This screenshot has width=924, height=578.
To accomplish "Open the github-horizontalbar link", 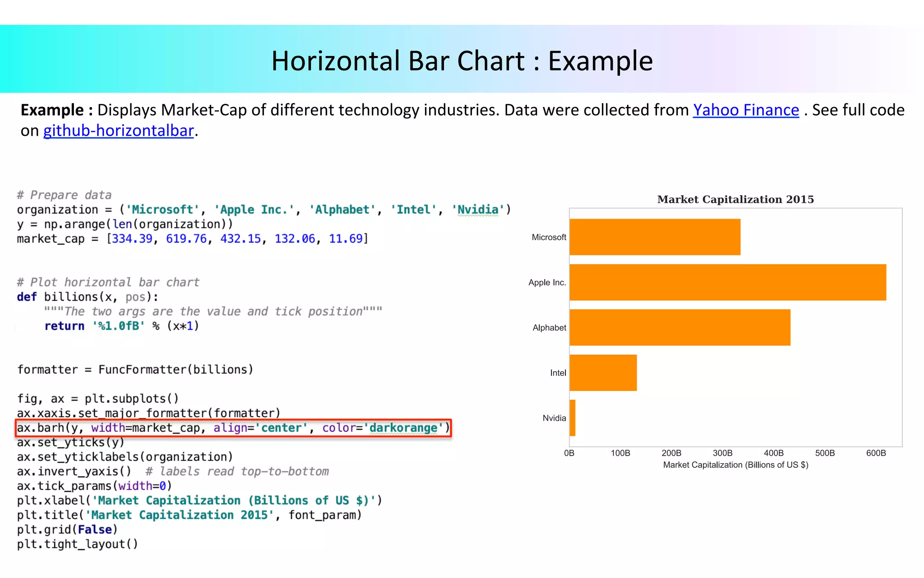I will (118, 131).
